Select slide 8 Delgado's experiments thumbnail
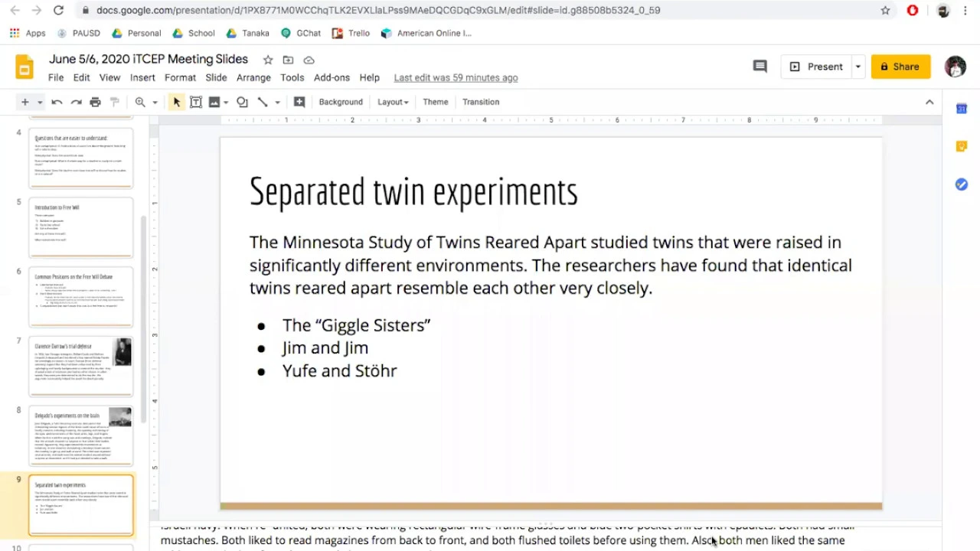Screen dimensions: 980x551 (80, 435)
